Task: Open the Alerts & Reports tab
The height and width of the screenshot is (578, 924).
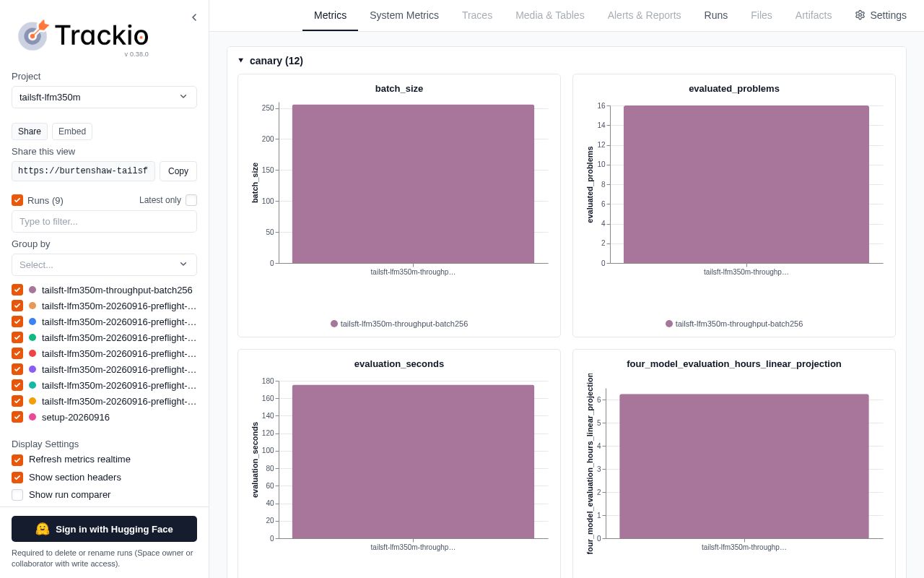Action: 645,15
